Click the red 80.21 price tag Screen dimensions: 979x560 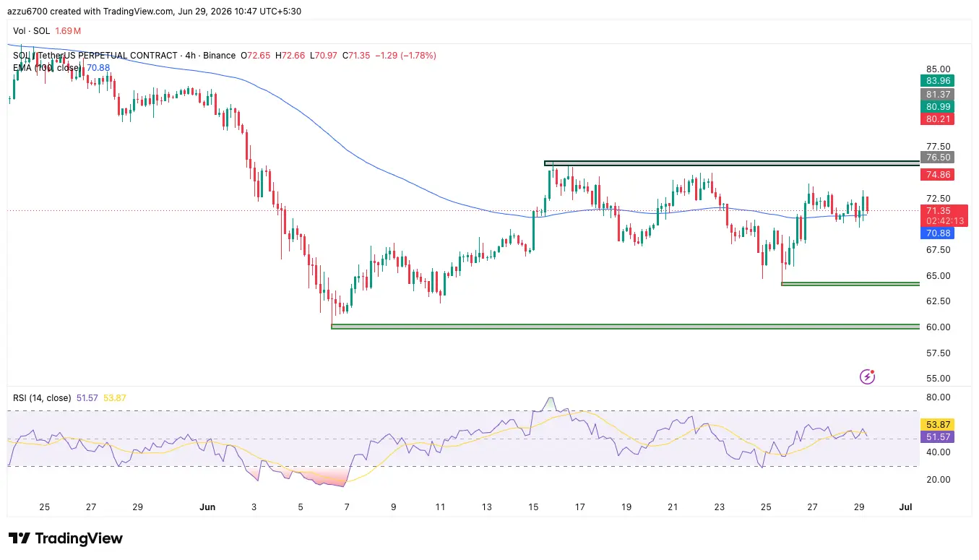(936, 119)
